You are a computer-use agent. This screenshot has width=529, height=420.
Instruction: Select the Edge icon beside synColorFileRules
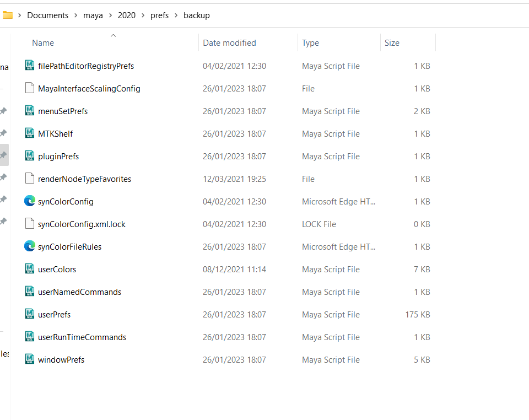tap(30, 246)
